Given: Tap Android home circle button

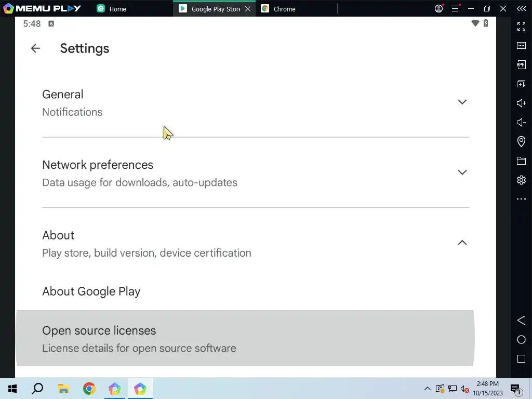Looking at the screenshot, I should pyautogui.click(x=521, y=340).
